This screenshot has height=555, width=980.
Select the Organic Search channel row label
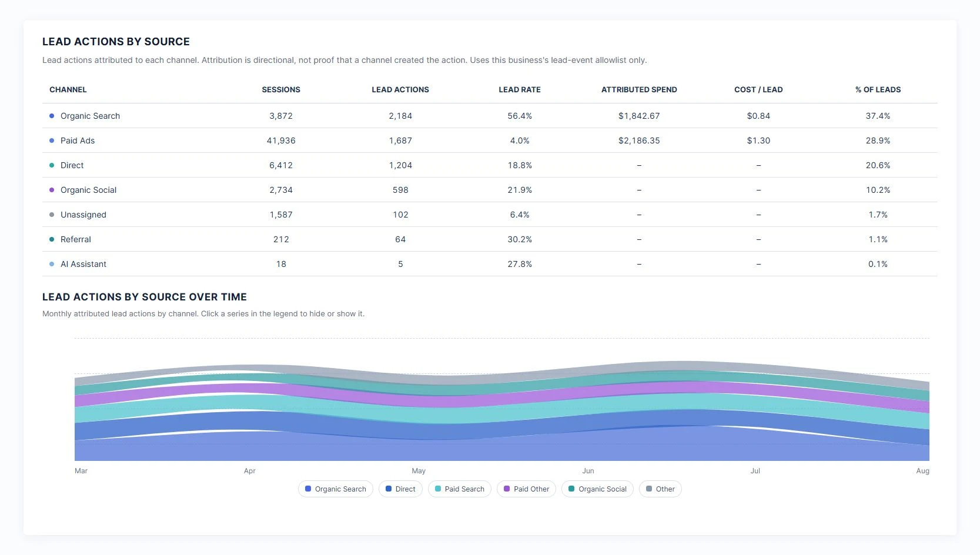(90, 116)
